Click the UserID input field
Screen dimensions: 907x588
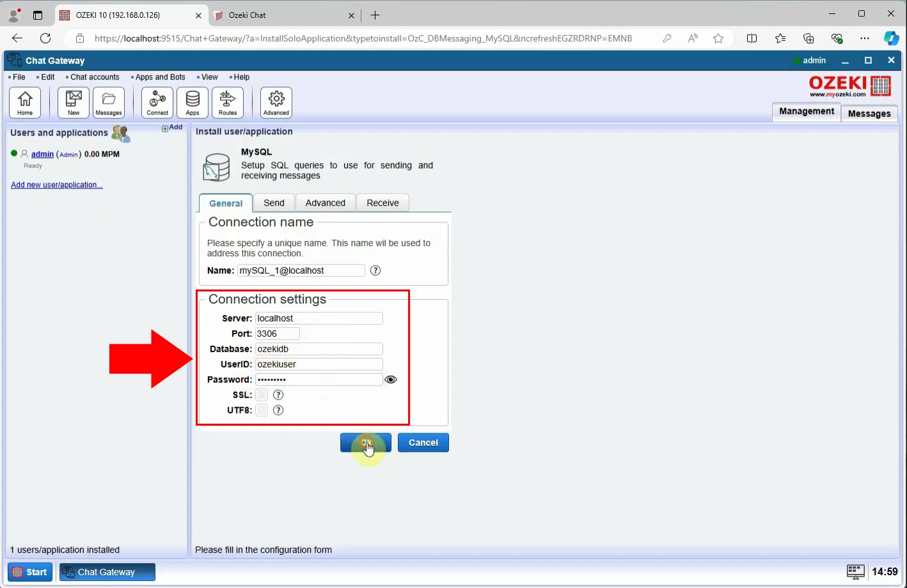tap(319, 364)
